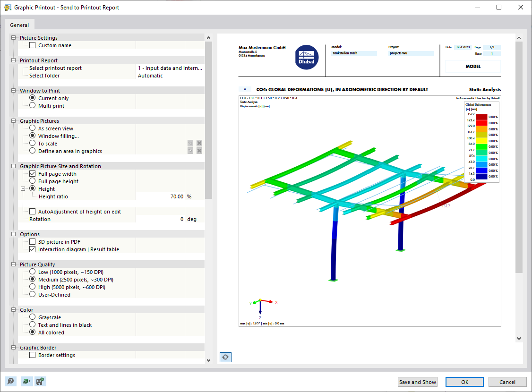Collapse the Picture Quality section
This screenshot has width=532, height=392.
(14, 264)
